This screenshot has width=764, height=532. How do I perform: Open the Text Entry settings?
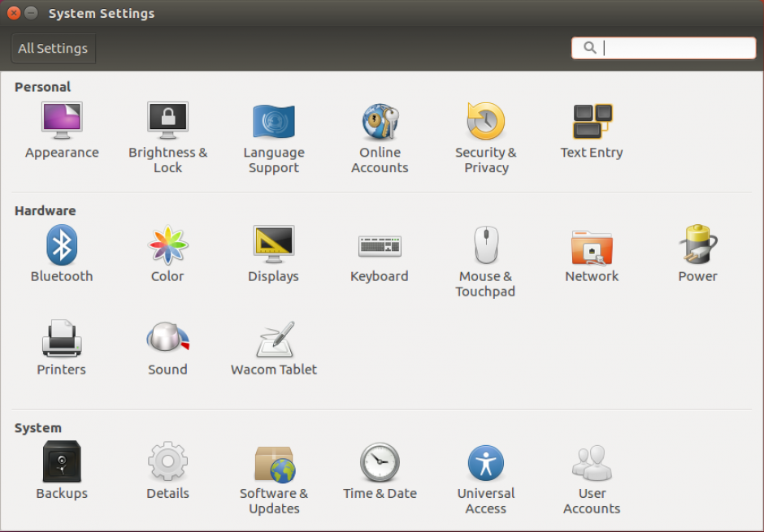click(592, 130)
